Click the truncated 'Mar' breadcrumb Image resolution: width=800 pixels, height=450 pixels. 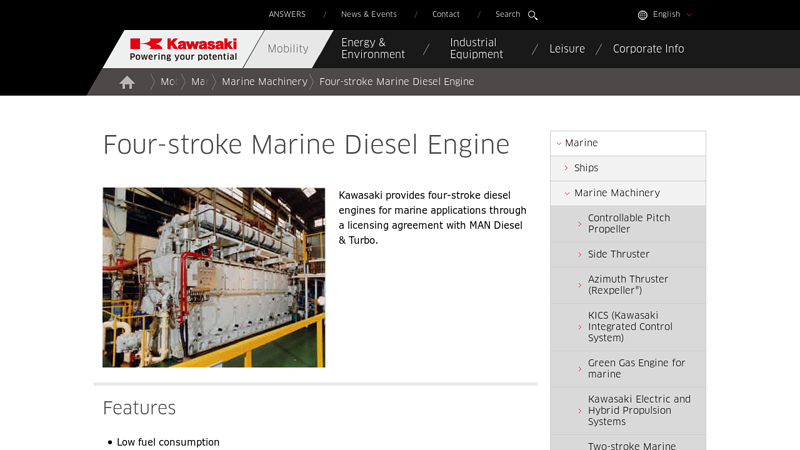(199, 82)
